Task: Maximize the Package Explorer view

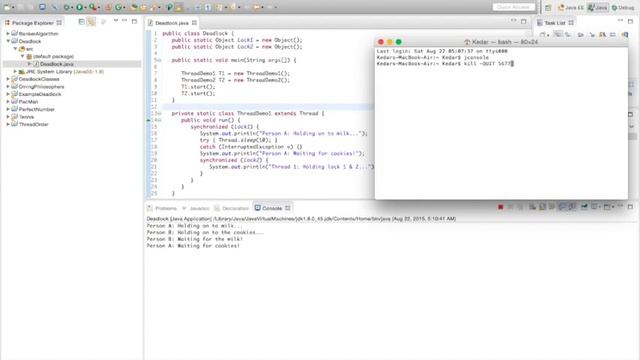Action: pyautogui.click(x=134, y=21)
